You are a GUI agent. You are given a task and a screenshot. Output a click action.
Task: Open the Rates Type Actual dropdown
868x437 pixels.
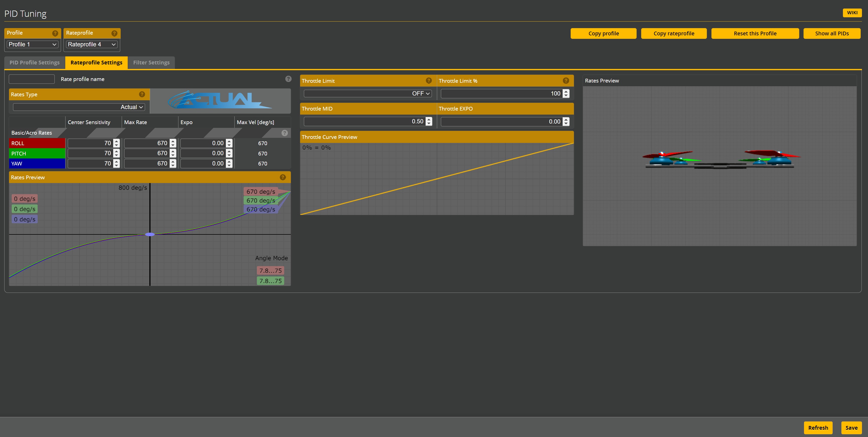pyautogui.click(x=79, y=107)
